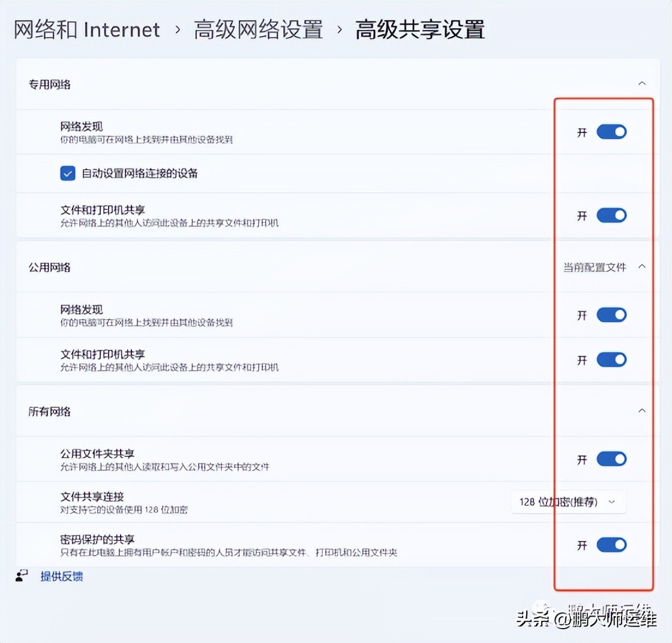
Task: Disable 公用文件夹共享 under 所有网络
Action: point(611,458)
